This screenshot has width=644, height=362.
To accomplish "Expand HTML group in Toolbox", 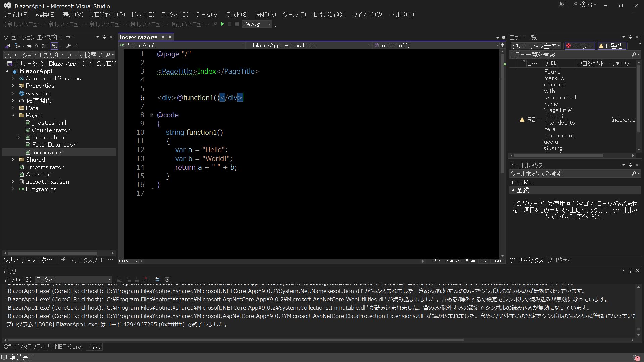I will 513,182.
